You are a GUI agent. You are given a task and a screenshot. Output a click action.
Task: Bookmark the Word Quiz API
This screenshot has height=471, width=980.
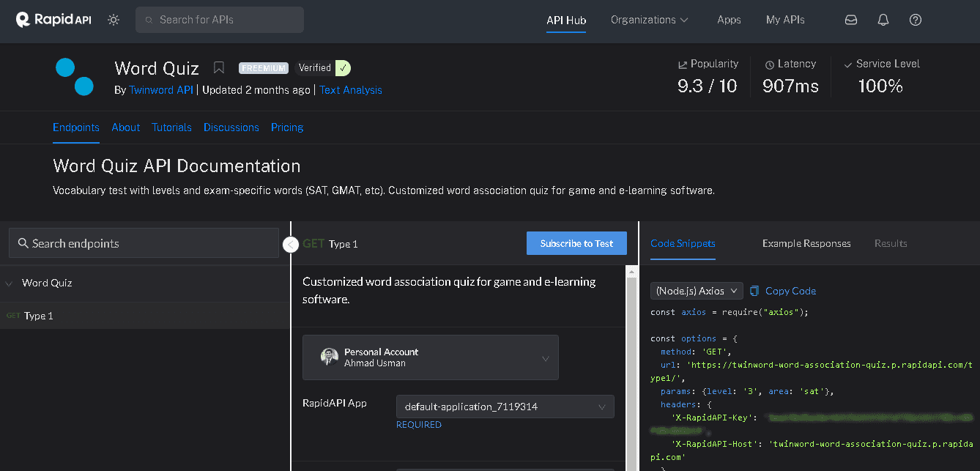click(218, 68)
